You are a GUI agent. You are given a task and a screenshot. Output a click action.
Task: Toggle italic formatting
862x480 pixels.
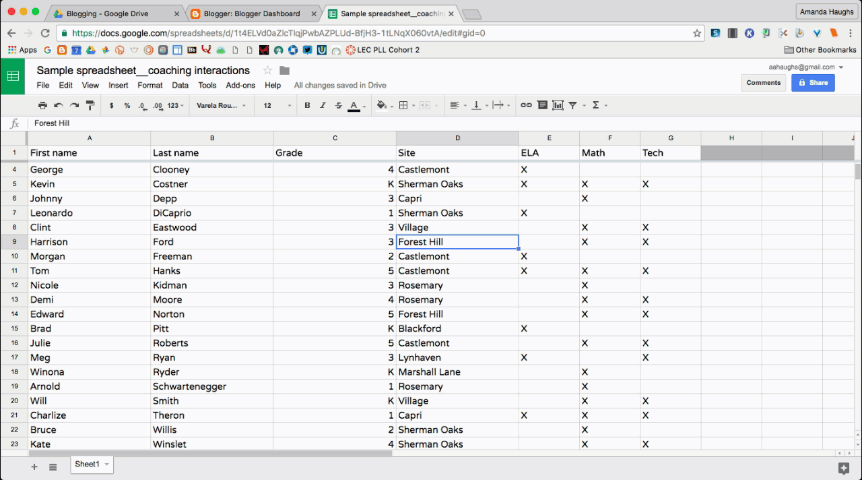point(323,105)
